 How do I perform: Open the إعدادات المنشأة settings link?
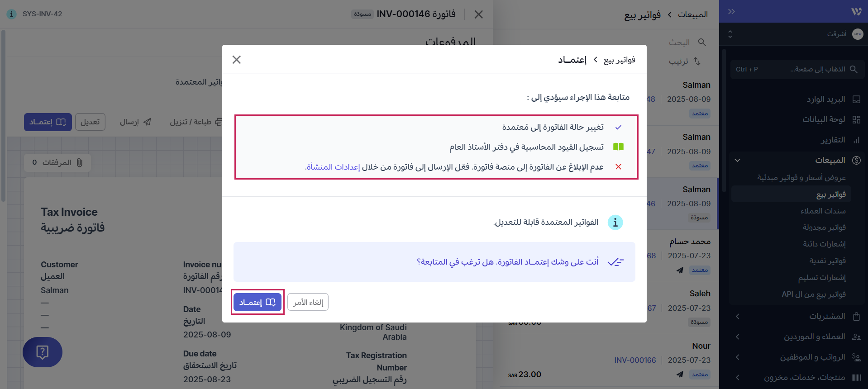tap(333, 167)
